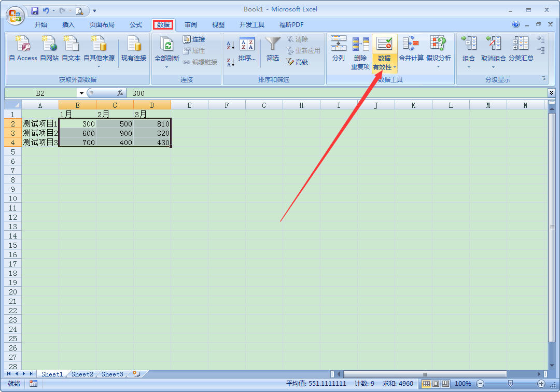Open the Formulas (公式) tab
The height and width of the screenshot is (392, 560).
click(136, 25)
